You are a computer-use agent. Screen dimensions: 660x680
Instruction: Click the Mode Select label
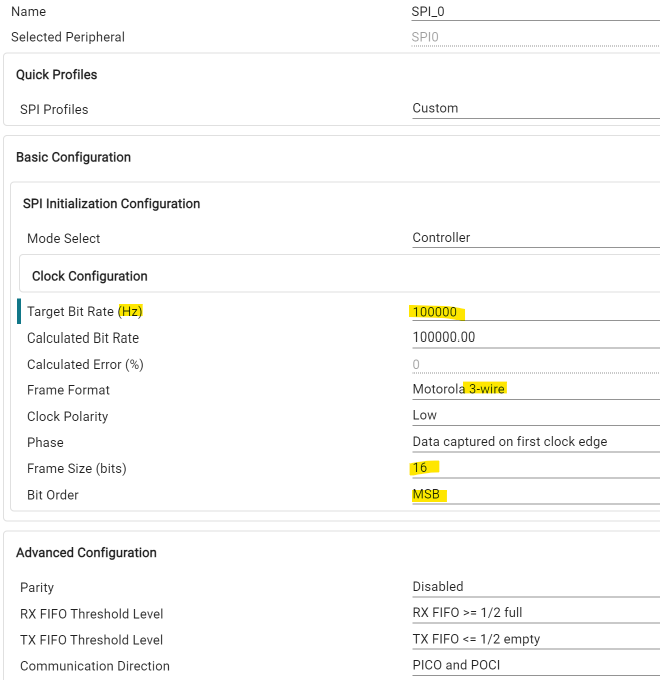click(63, 239)
